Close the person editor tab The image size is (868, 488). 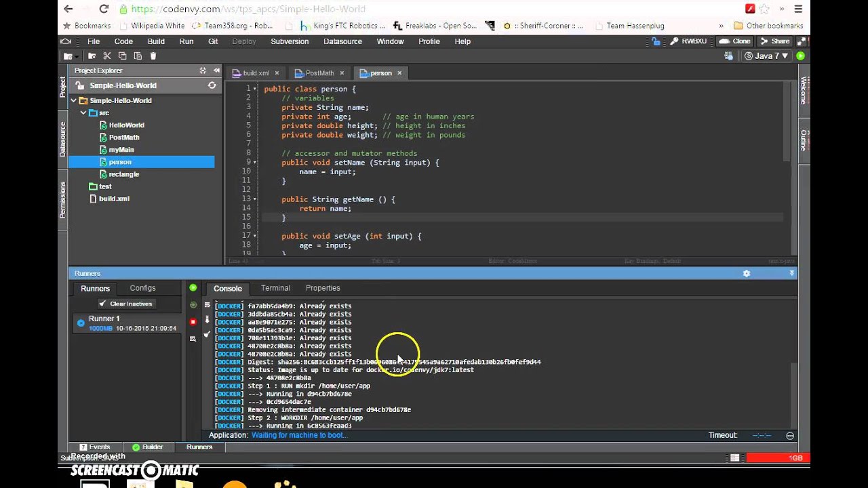[x=399, y=73]
